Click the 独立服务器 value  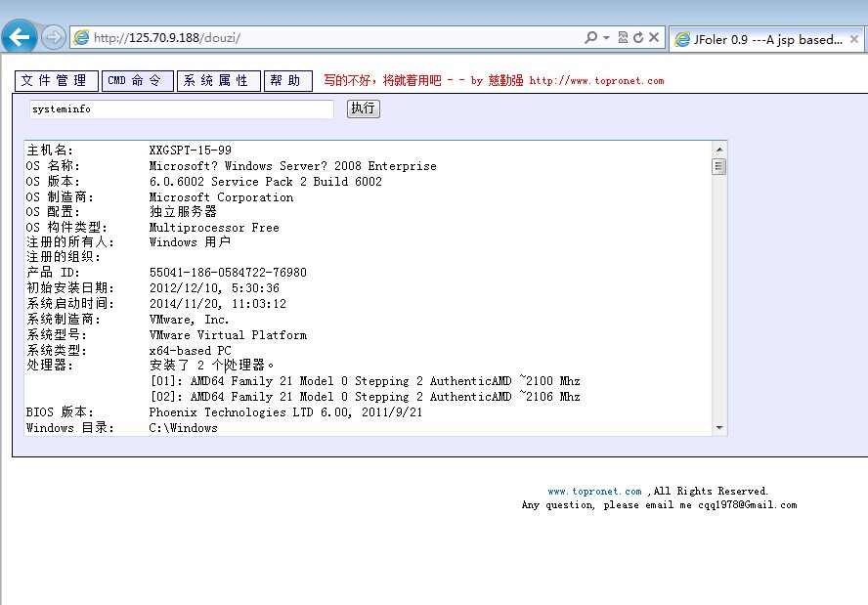tap(183, 211)
